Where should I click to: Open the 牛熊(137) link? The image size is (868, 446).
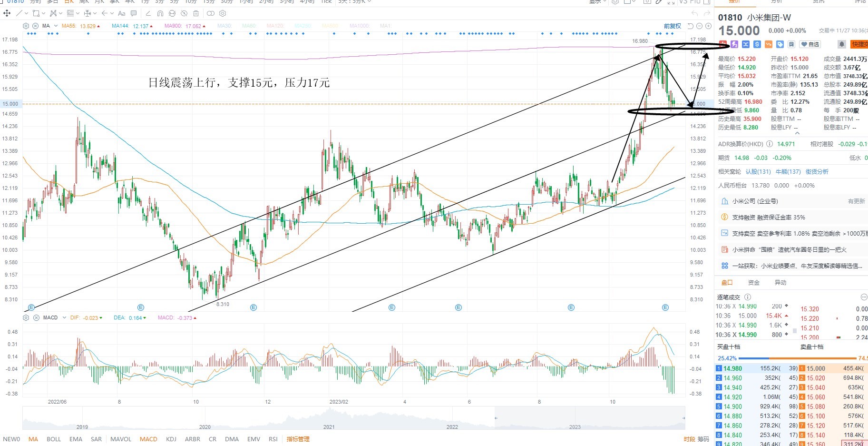(788, 172)
